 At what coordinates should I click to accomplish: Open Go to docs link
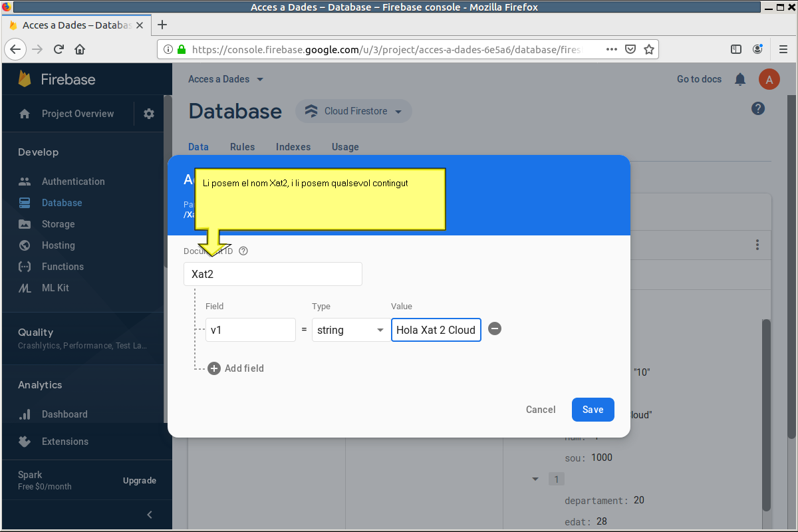(699, 79)
